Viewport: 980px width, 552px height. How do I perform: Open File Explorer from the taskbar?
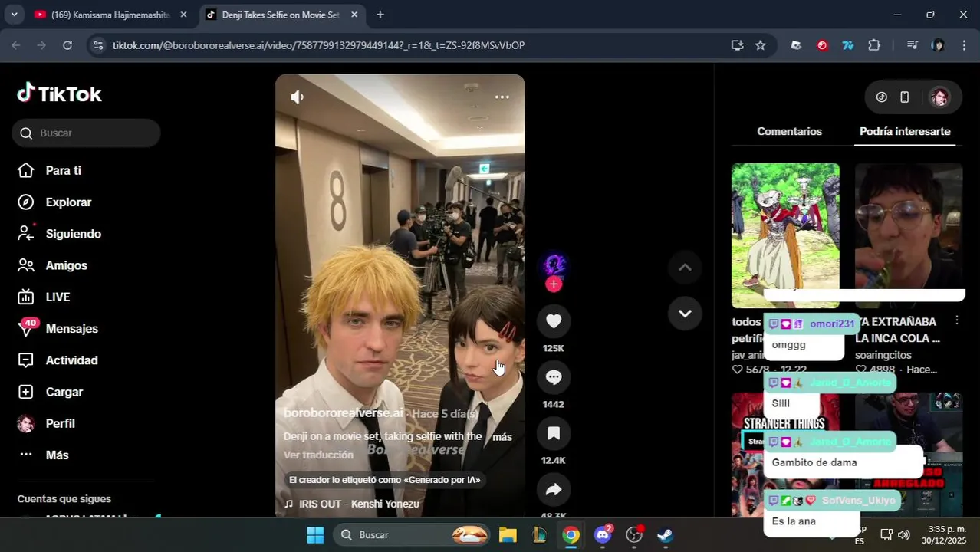[508, 535]
